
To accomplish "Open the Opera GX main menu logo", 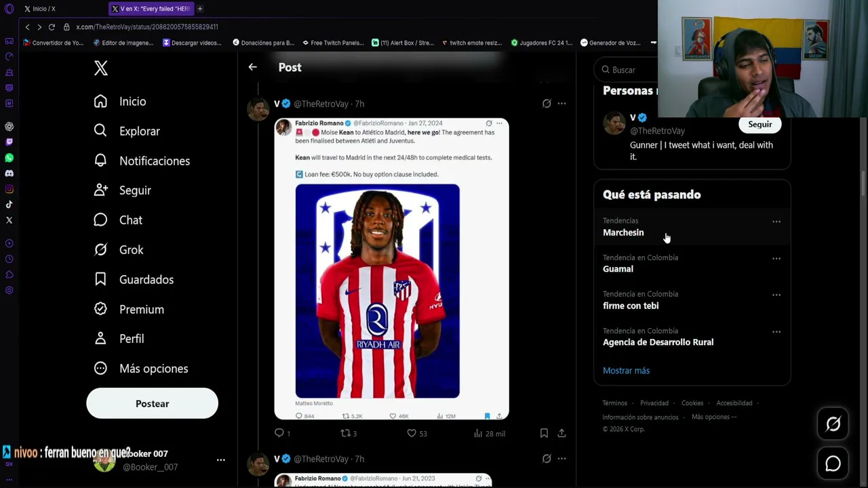I will tap(9, 9).
